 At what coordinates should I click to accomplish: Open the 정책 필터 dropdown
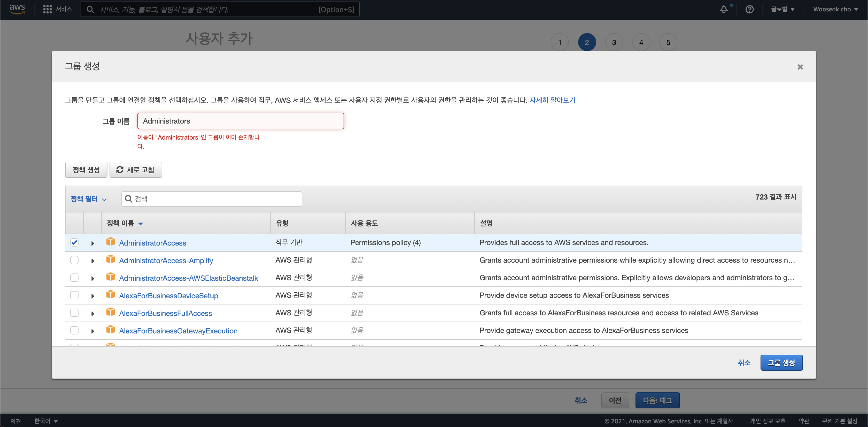pyautogui.click(x=89, y=199)
